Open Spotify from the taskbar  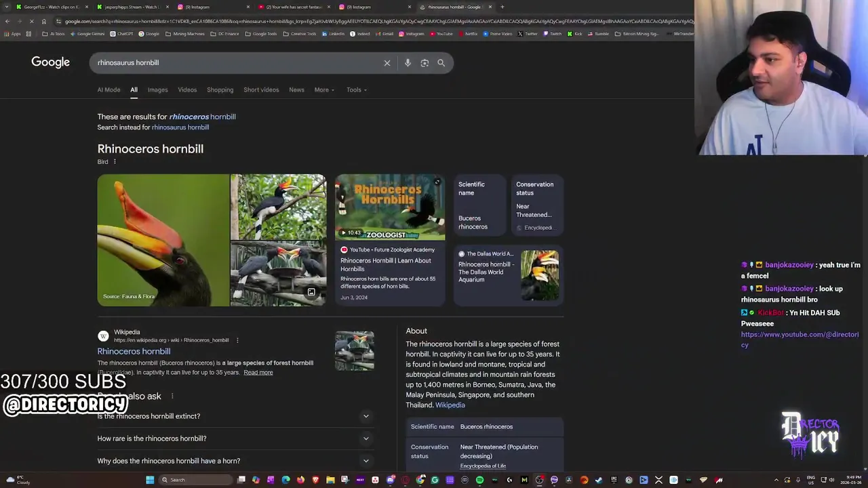(479, 480)
